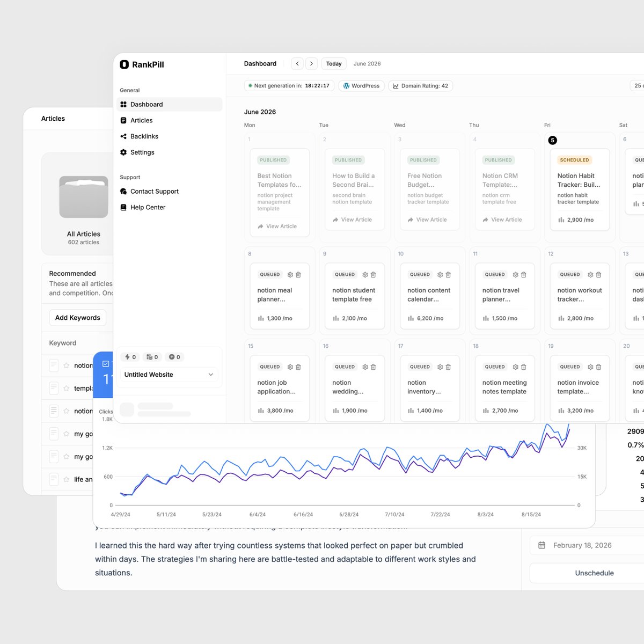Click the RankPill logo
Screen dimensions: 644x644
142,64
